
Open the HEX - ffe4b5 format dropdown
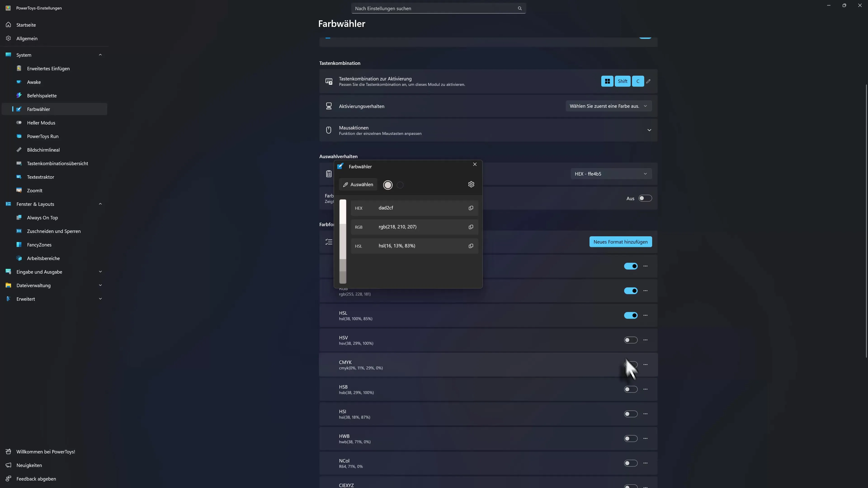click(611, 174)
